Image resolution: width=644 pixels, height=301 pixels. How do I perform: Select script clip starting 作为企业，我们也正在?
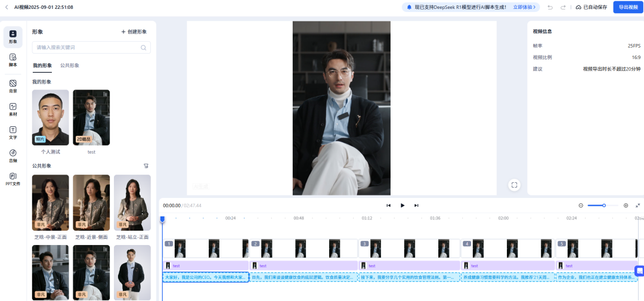pos(597,278)
